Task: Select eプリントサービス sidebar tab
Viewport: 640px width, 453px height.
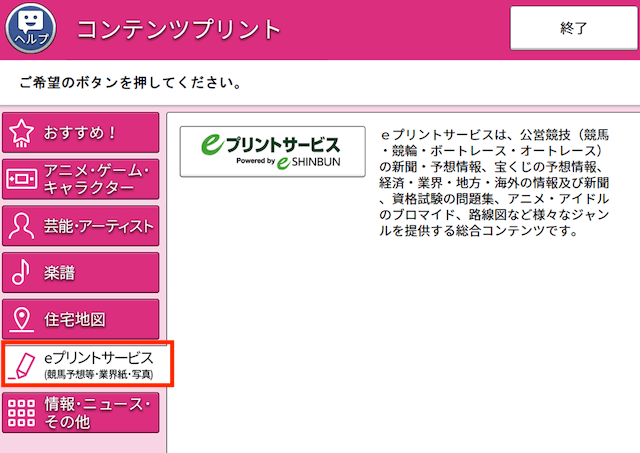Action: [87, 364]
